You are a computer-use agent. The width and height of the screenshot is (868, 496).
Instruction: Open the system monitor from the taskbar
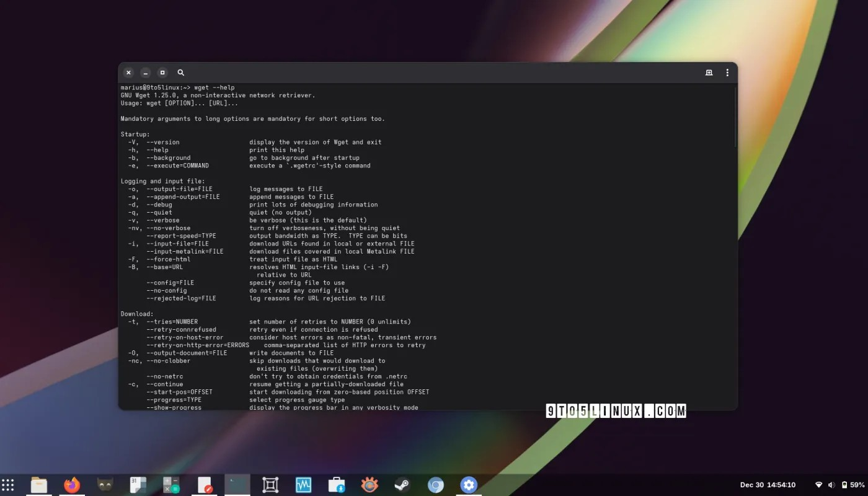[303, 484]
